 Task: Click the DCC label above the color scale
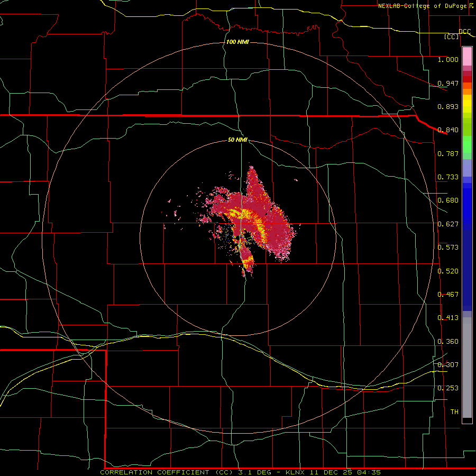point(464,32)
